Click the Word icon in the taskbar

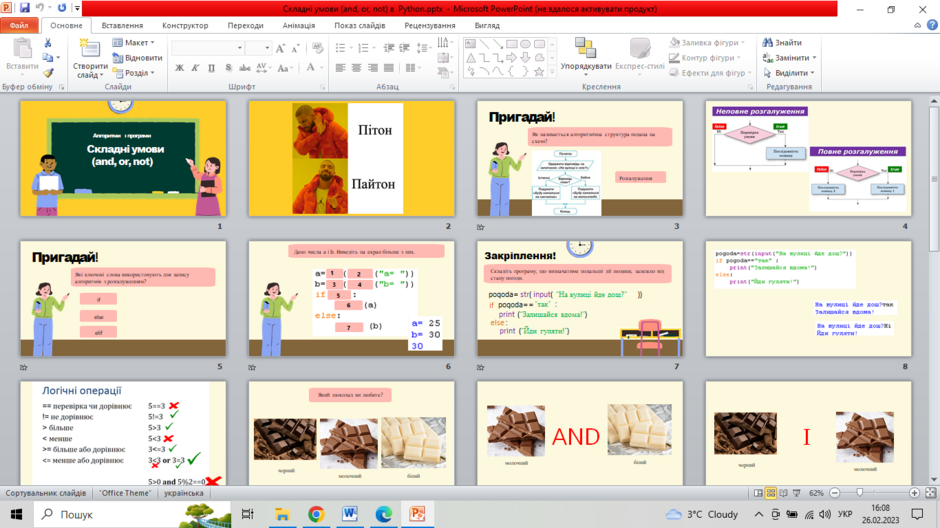[x=350, y=514]
